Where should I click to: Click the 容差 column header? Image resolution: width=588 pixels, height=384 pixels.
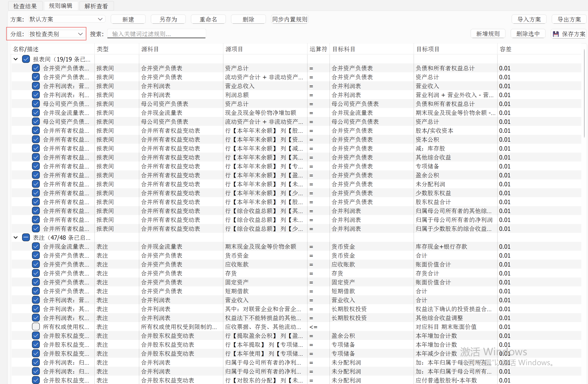click(x=505, y=49)
